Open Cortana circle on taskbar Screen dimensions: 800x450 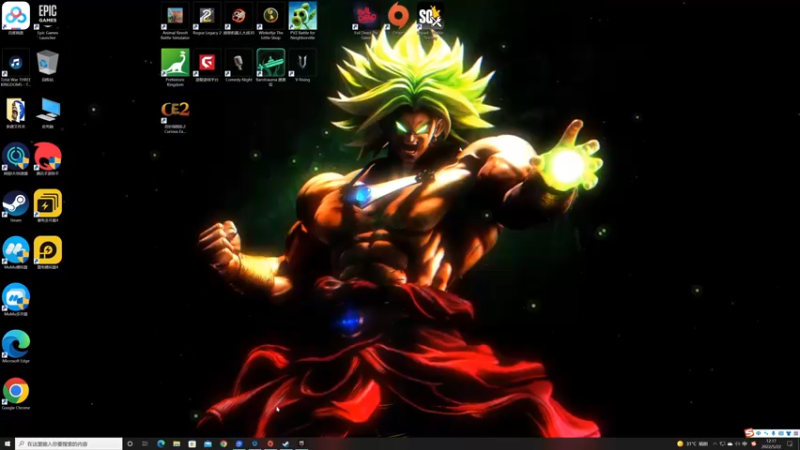(130, 444)
